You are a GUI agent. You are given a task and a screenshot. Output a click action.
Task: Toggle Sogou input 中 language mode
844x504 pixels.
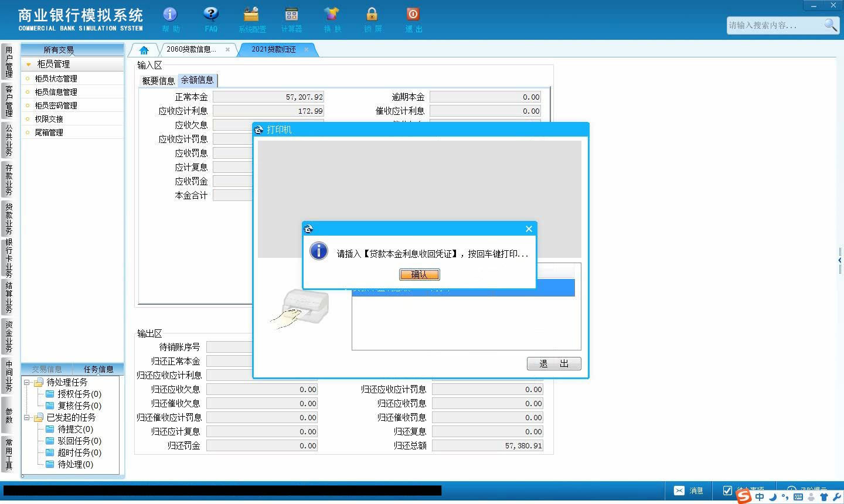pos(760,497)
